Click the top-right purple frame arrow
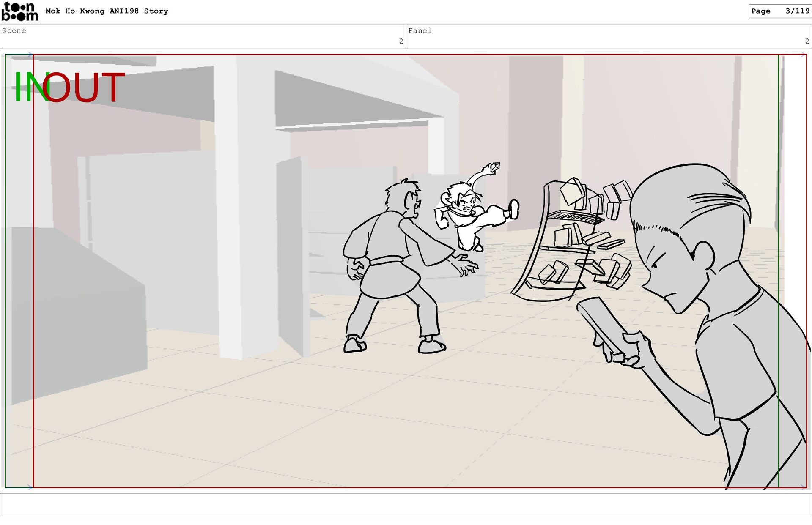The image size is (812, 525). (803, 55)
